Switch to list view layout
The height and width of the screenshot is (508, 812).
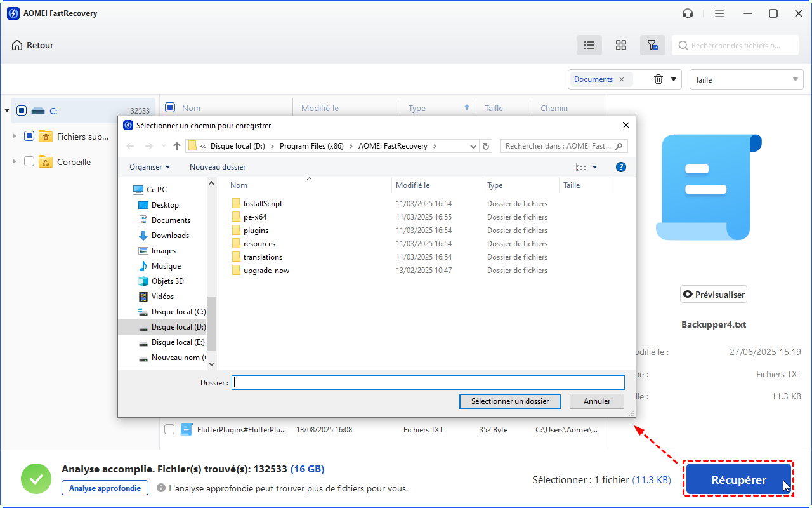pyautogui.click(x=589, y=45)
